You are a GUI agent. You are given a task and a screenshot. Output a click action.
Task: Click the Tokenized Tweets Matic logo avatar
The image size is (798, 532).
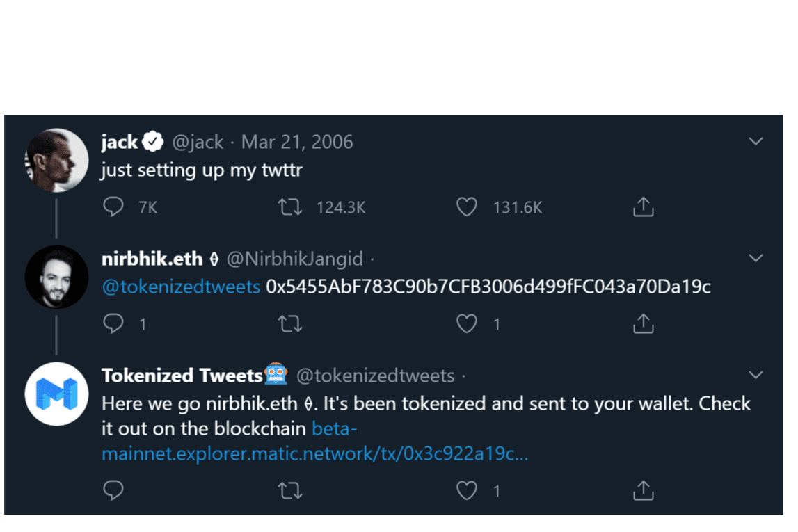[x=58, y=393]
